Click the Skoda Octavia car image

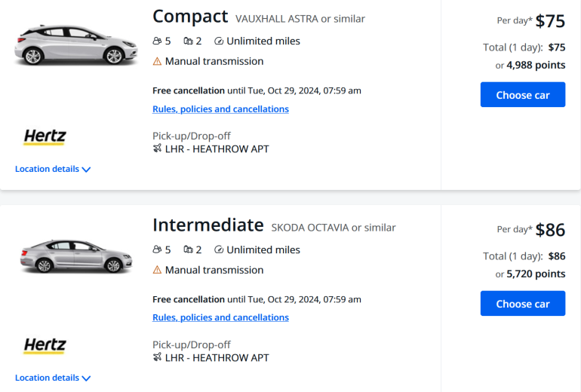pos(67,255)
